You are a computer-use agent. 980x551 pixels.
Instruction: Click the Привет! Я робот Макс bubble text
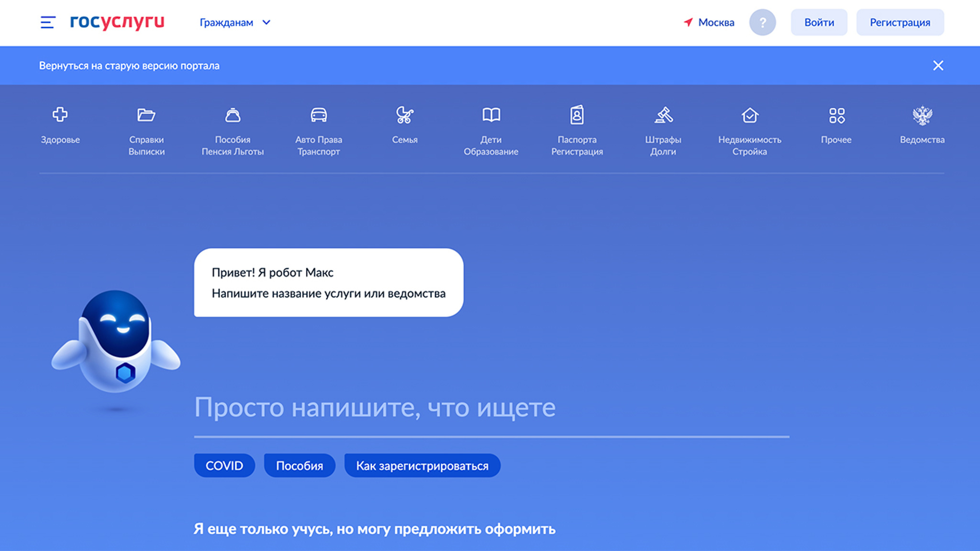(x=272, y=273)
